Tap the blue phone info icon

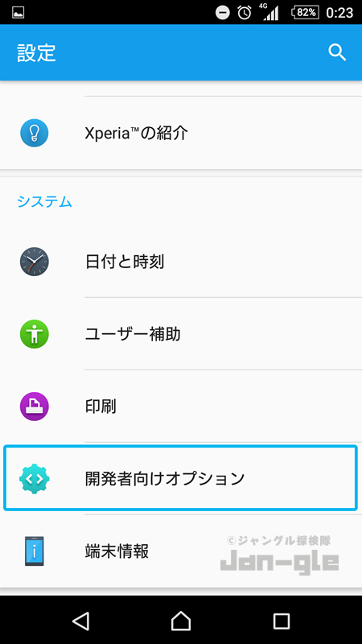pos(35,551)
